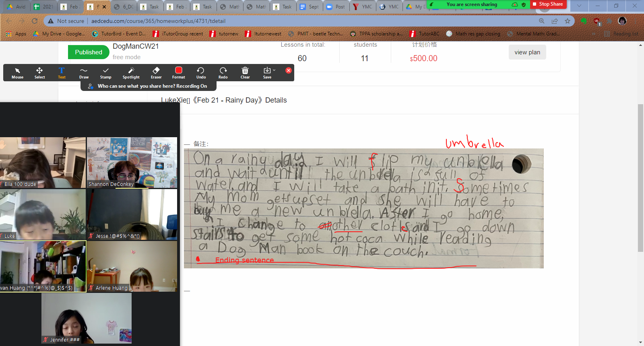
Task: Switch to the first YMC browser tab
Action: click(362, 6)
